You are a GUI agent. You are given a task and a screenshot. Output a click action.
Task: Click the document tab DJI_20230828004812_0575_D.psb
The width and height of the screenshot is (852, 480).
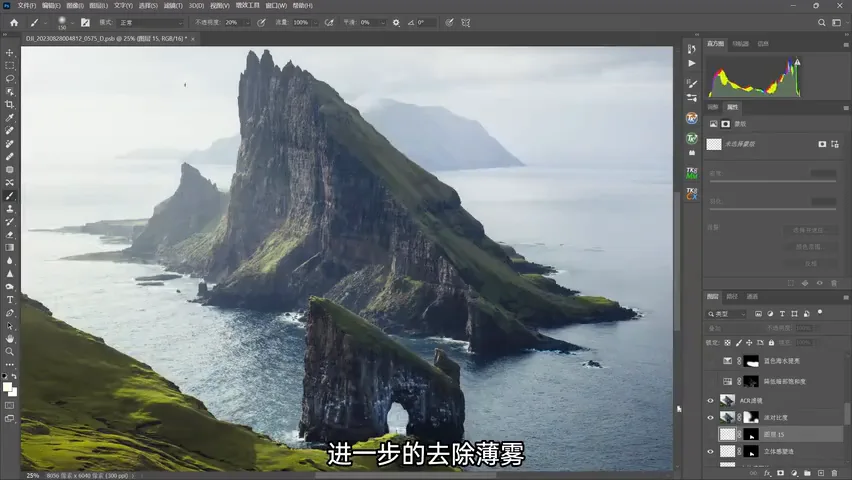[x=106, y=39]
